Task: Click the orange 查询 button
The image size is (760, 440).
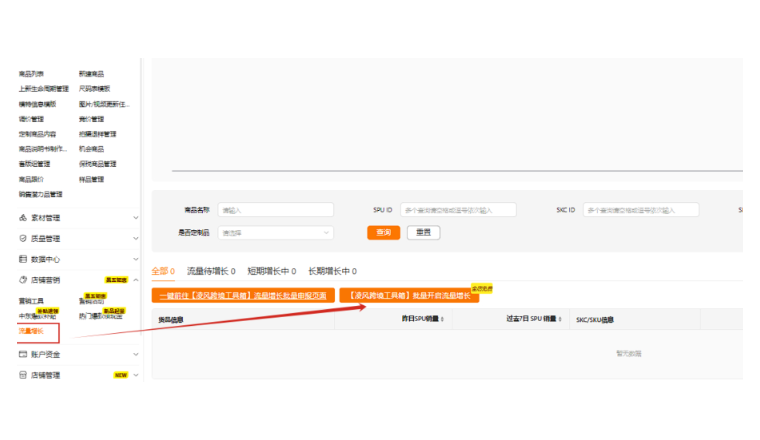Action: tap(383, 233)
